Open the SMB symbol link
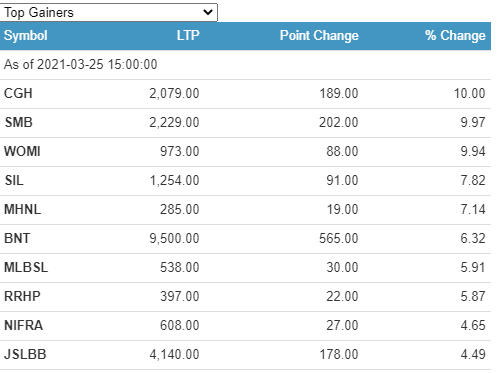The width and height of the screenshot is (499, 373). (x=18, y=122)
